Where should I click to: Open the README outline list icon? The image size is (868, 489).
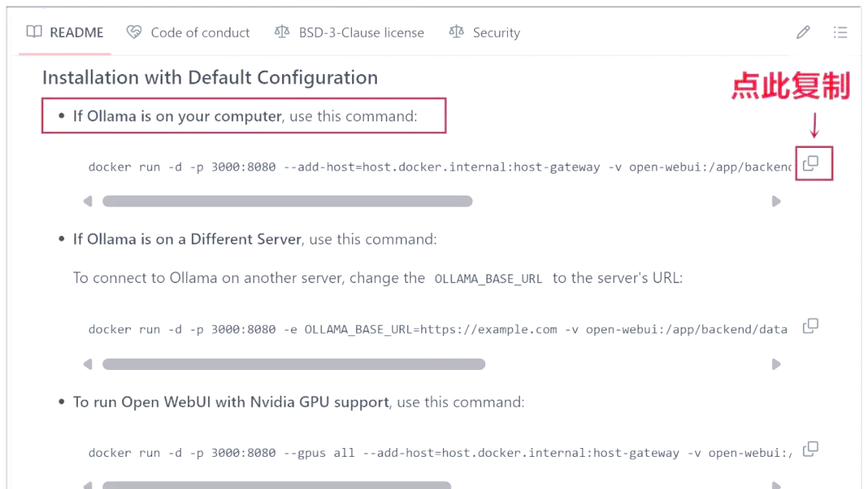click(840, 33)
